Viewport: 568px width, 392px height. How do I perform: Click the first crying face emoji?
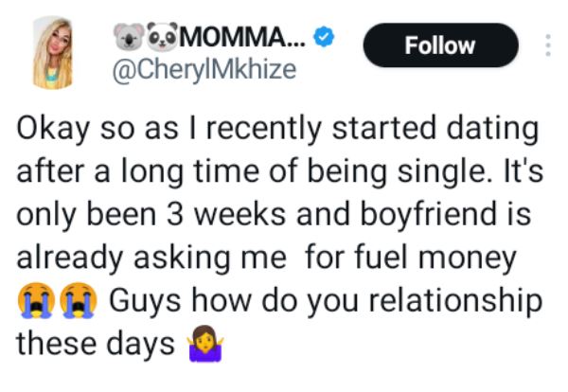[33, 302]
